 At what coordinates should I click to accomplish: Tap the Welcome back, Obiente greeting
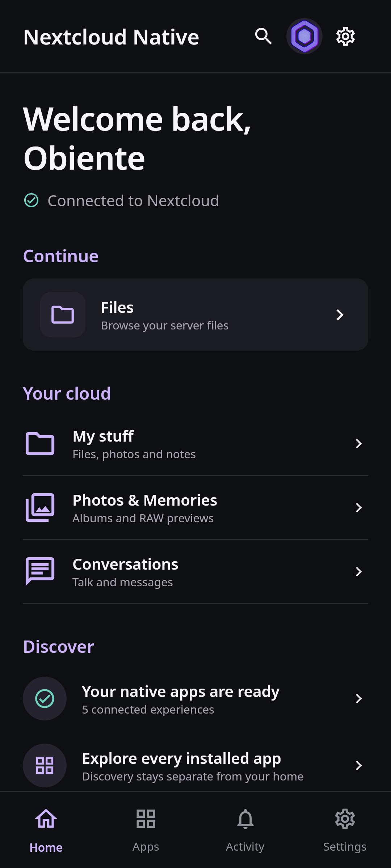[x=137, y=139]
